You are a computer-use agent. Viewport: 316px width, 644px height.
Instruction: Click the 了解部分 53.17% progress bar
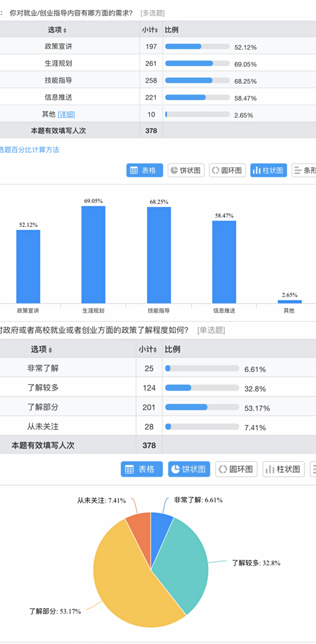[x=202, y=407]
